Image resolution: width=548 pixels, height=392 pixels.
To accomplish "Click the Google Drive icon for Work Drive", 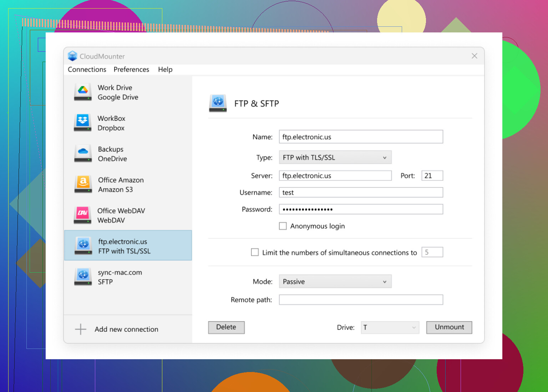I will pyautogui.click(x=83, y=92).
